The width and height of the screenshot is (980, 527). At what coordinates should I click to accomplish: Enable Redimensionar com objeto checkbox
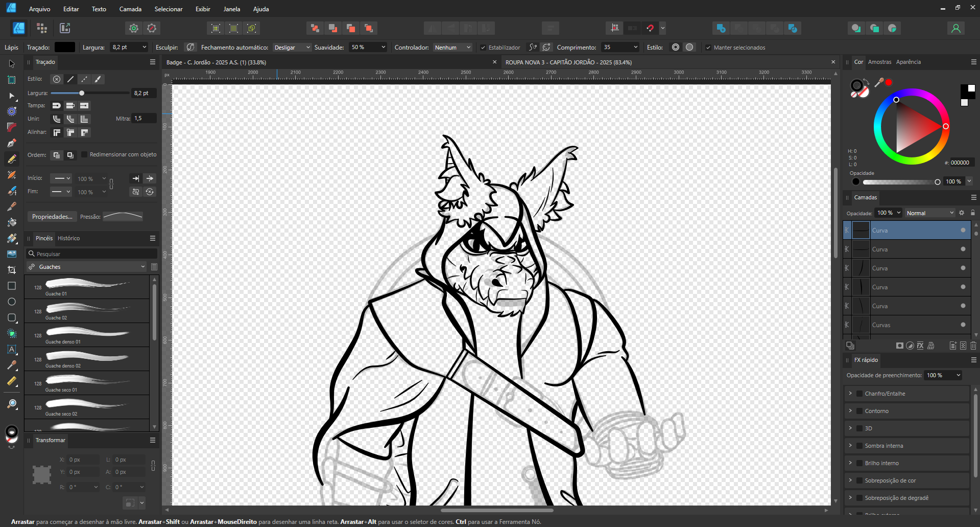coord(85,154)
